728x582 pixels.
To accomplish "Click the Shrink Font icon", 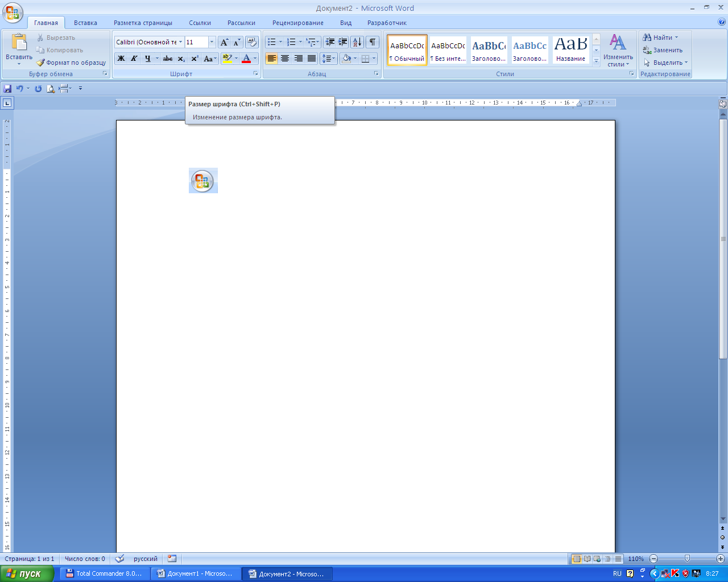I will point(237,42).
